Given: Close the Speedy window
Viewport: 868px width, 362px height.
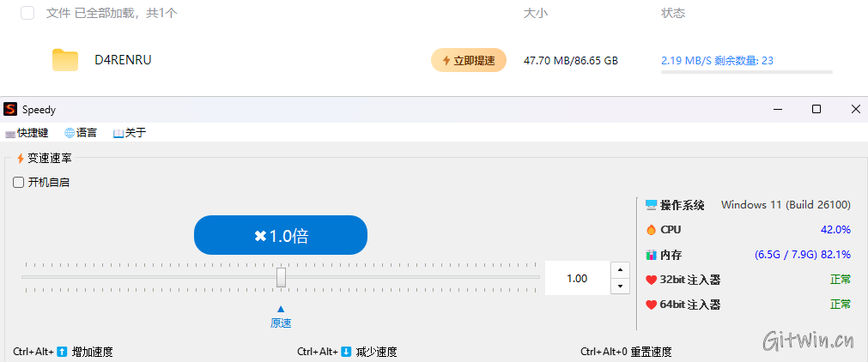Looking at the screenshot, I should [855, 109].
